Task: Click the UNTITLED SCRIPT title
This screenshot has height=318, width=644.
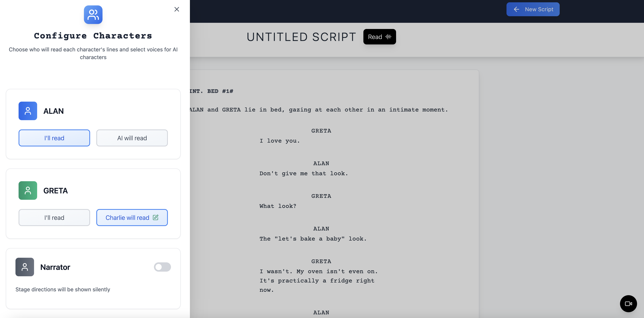Action: 301,37
